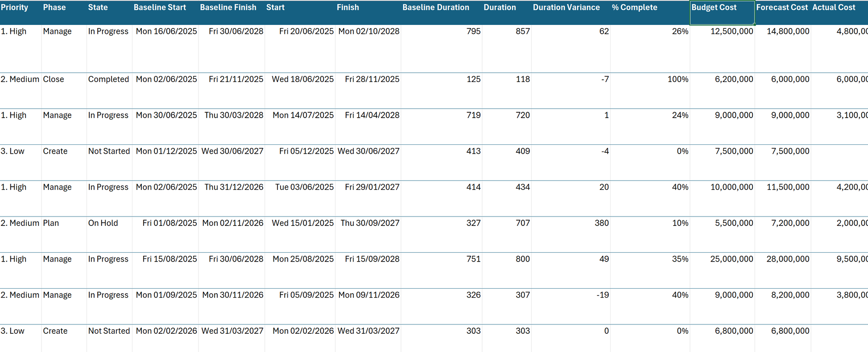This screenshot has height=352, width=868.
Task: Click budget cost 6,200,000
Action: pos(734,79)
